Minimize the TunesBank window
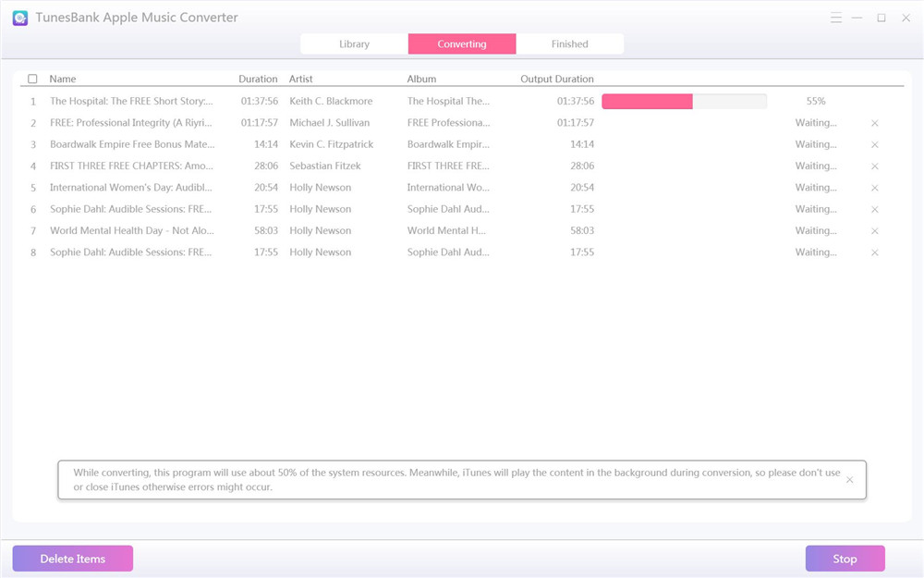 pos(857,18)
